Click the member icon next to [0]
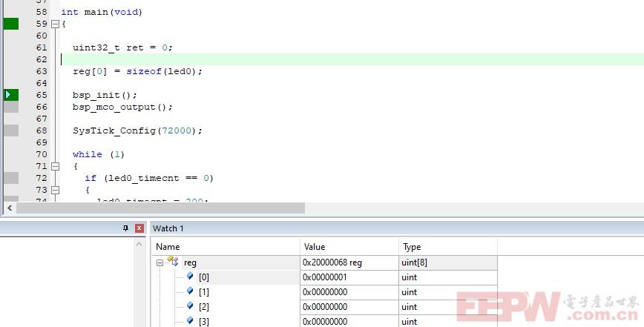Viewport: 644px width, 327px height. point(190,277)
